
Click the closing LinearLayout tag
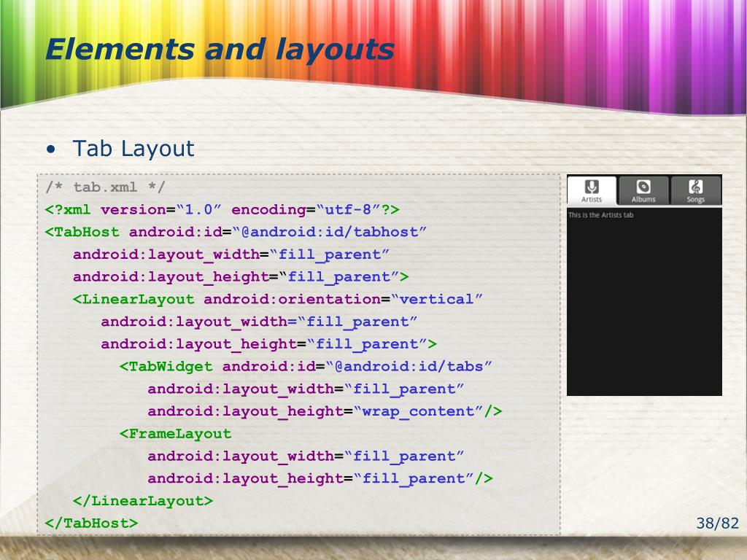click(143, 500)
